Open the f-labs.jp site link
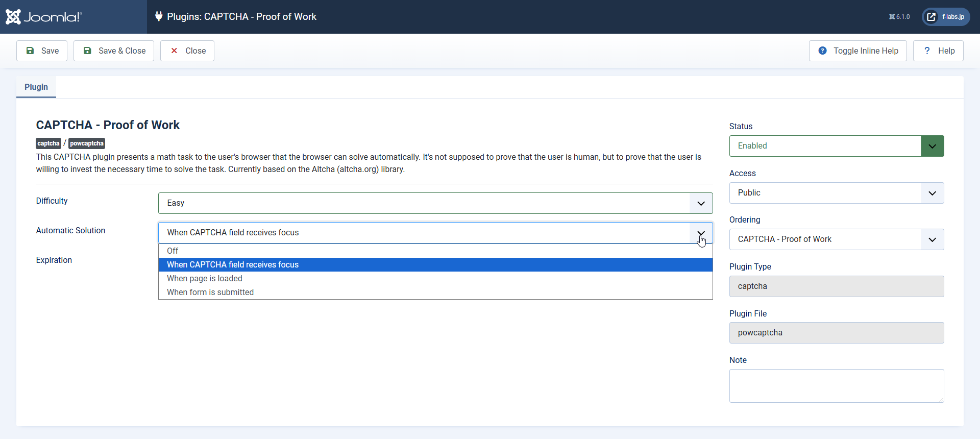 946,17
